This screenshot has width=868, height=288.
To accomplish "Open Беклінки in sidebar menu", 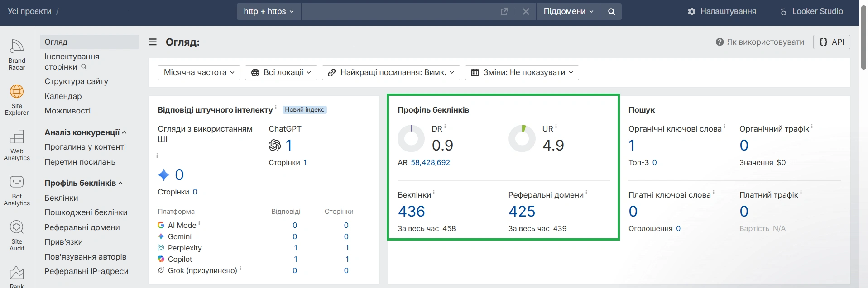I will [61, 198].
